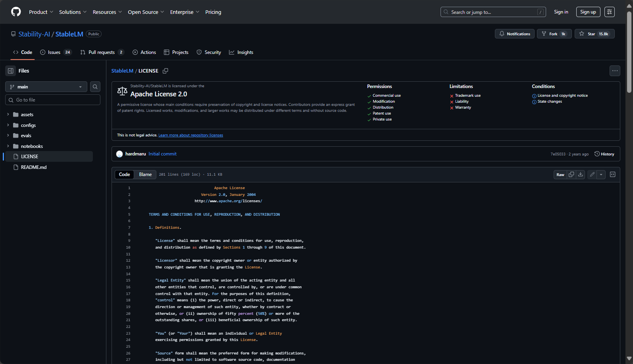Click the repository icon beside Stability-AI
Screen dimensions: 633x364
click(13, 34)
